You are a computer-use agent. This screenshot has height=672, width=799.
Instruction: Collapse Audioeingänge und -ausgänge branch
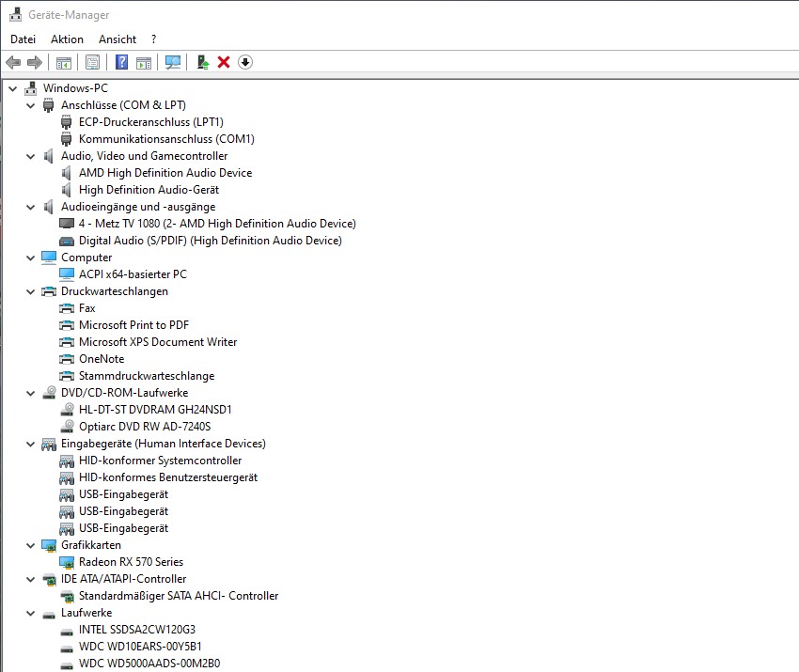(31, 207)
